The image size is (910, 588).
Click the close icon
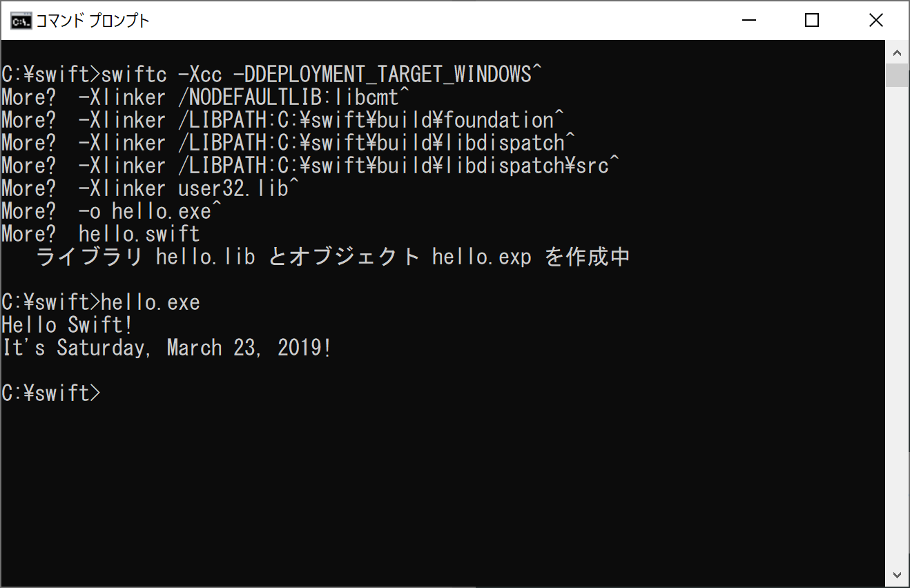click(875, 20)
